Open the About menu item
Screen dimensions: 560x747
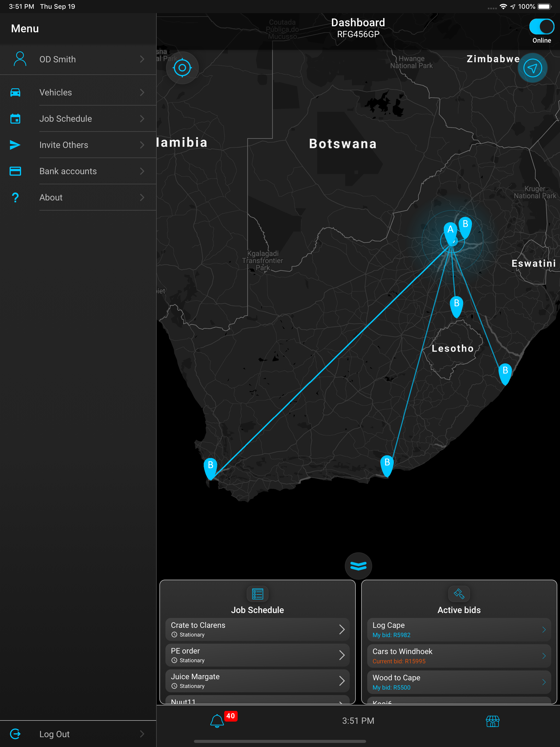[78, 198]
